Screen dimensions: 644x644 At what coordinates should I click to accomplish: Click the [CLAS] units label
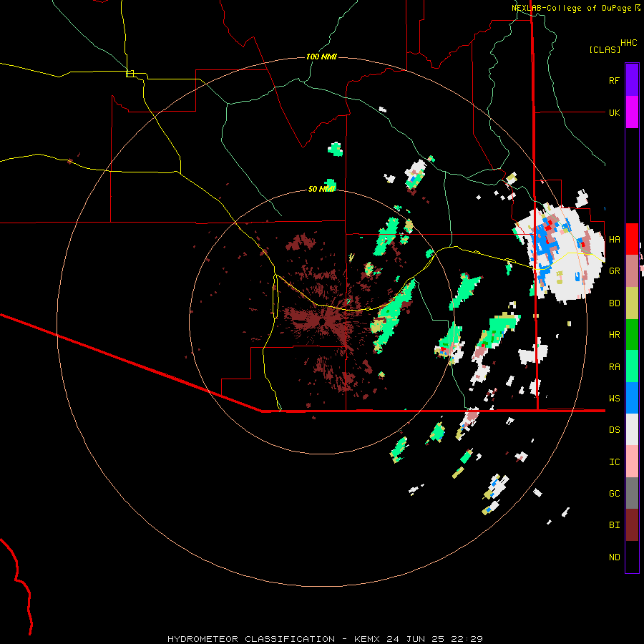pos(605,49)
